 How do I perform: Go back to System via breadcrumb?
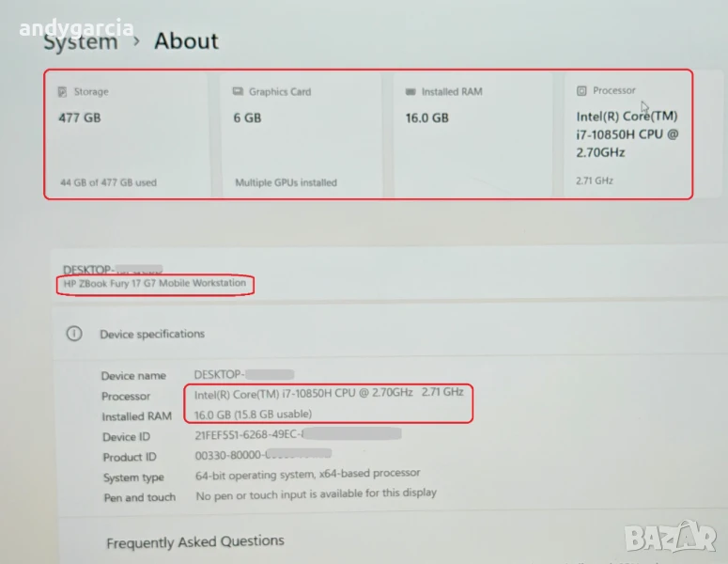point(81,41)
